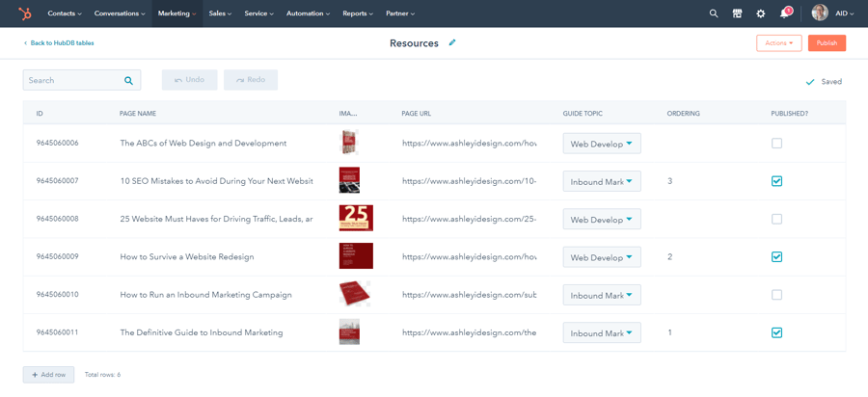This screenshot has width=868, height=397.
Task: Go Back to HubDB tables
Action: coord(59,43)
